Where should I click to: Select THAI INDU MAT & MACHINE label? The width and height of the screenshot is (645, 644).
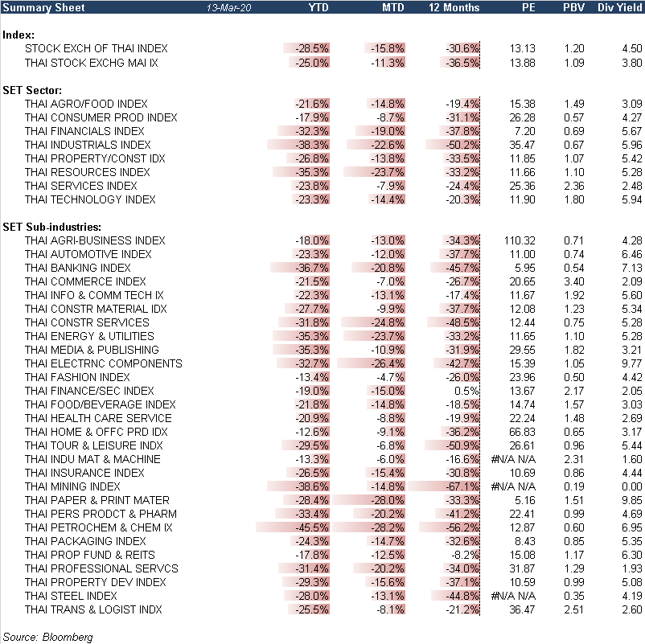click(x=92, y=459)
